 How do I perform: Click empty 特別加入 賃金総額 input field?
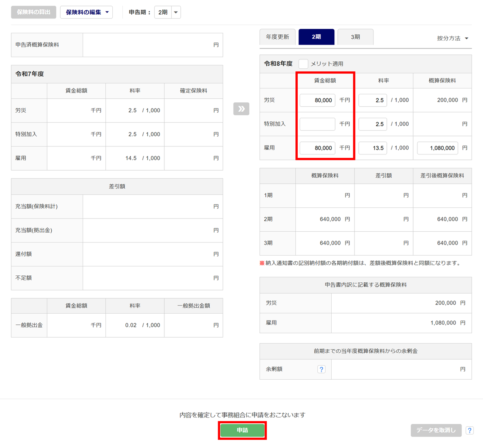[317, 124]
